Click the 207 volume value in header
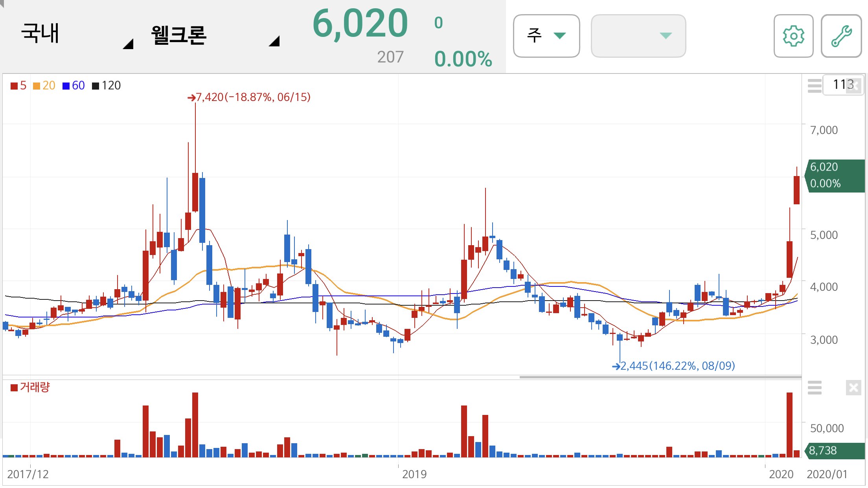This screenshot has height=488, width=868. [x=390, y=57]
